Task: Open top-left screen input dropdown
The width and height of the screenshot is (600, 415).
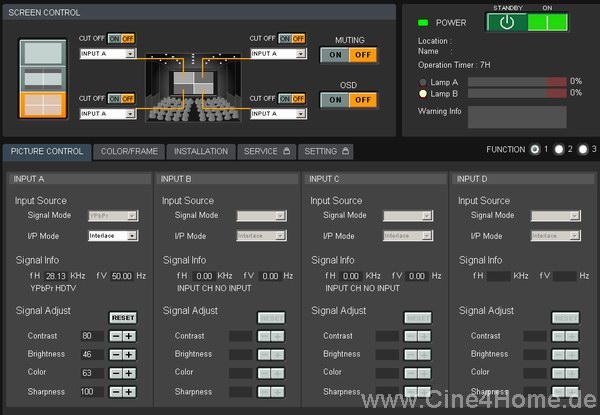Action: [107, 53]
